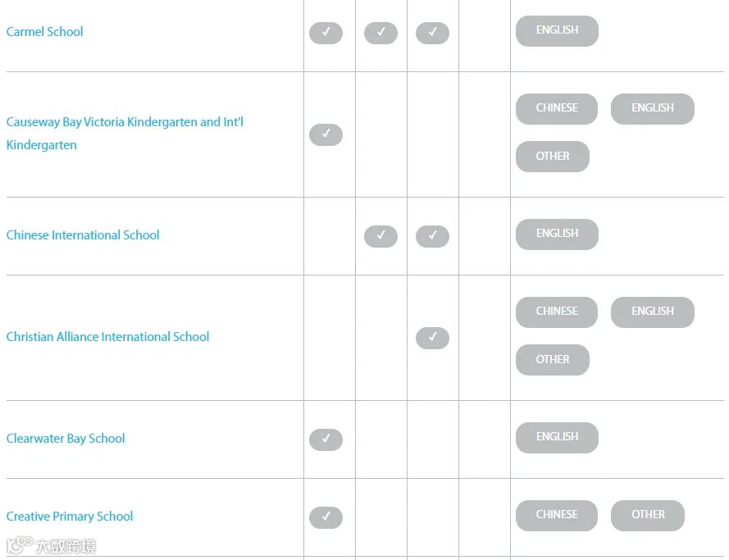
Task: Open Christian Alliance International School link
Action: coord(108,337)
